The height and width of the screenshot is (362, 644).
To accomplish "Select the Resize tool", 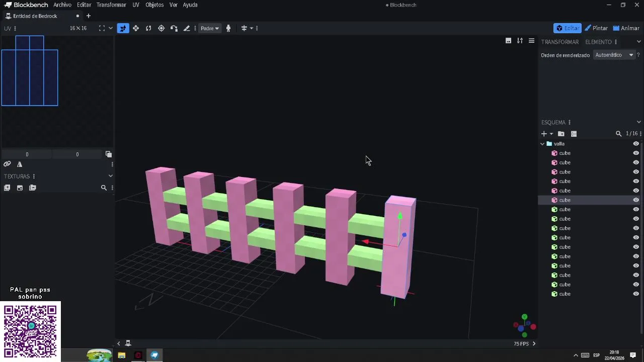I will click(136, 28).
